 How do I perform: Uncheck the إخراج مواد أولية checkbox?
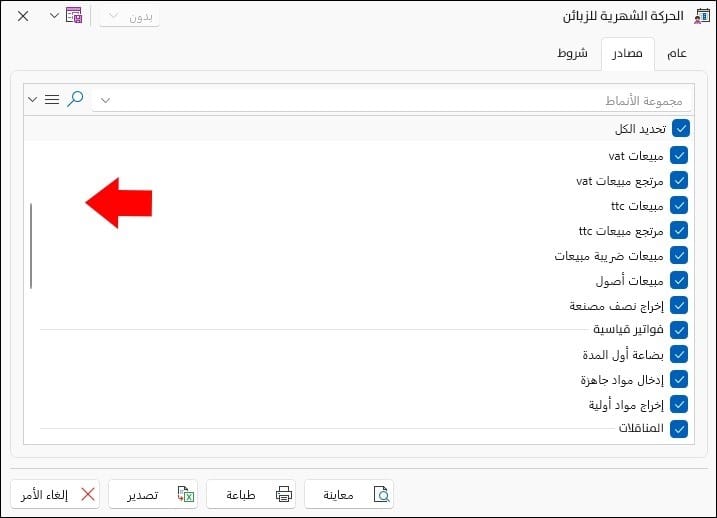tap(679, 404)
